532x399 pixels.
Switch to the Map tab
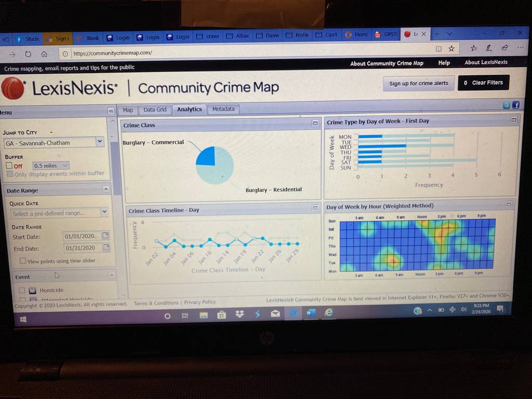point(128,110)
